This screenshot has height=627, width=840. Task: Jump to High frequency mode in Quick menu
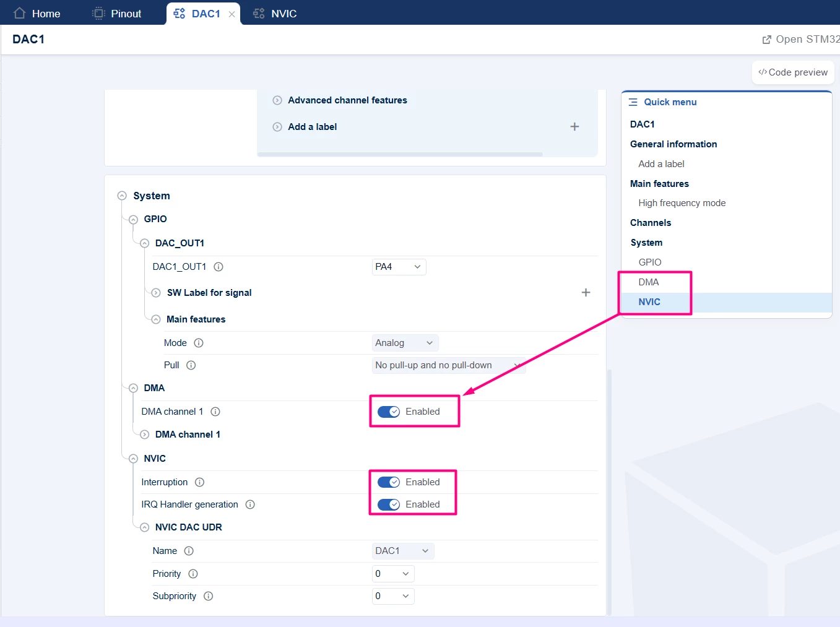point(682,203)
